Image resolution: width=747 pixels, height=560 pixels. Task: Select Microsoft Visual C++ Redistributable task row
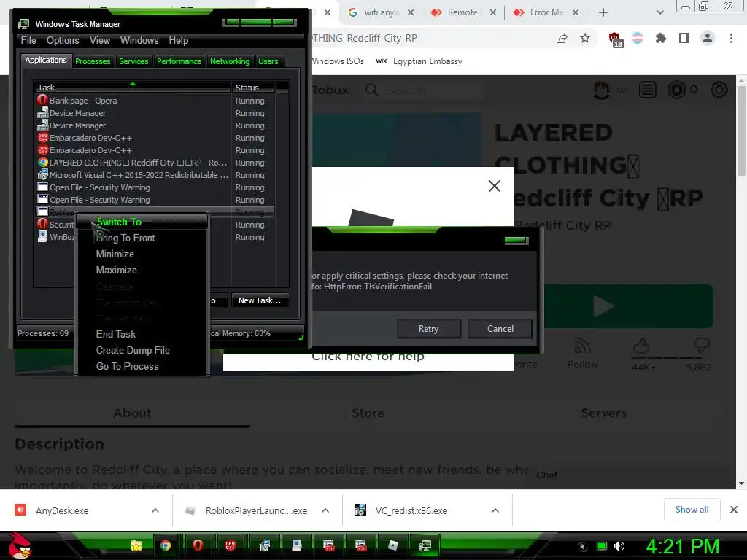pyautogui.click(x=155, y=175)
